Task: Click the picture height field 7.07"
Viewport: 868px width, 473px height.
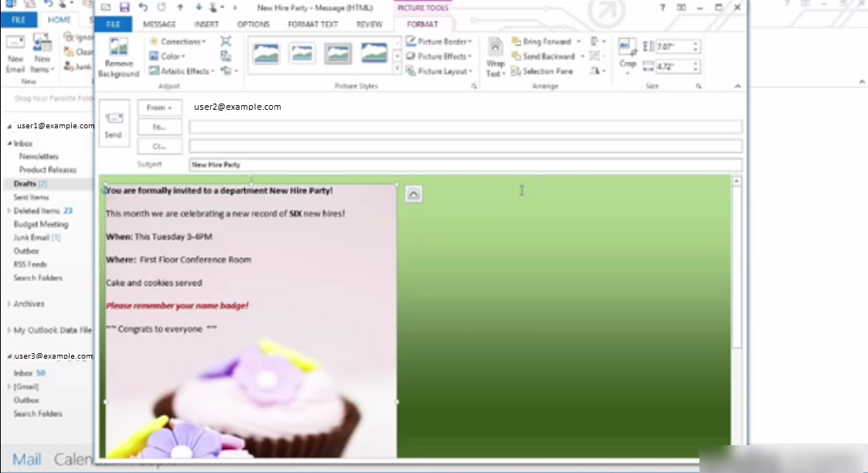Action: tap(674, 47)
